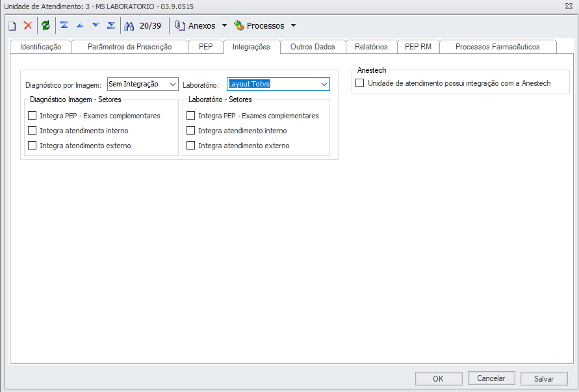Screen dimensions: 579x392
Task: Go to the next record arrow
Action: [96, 25]
